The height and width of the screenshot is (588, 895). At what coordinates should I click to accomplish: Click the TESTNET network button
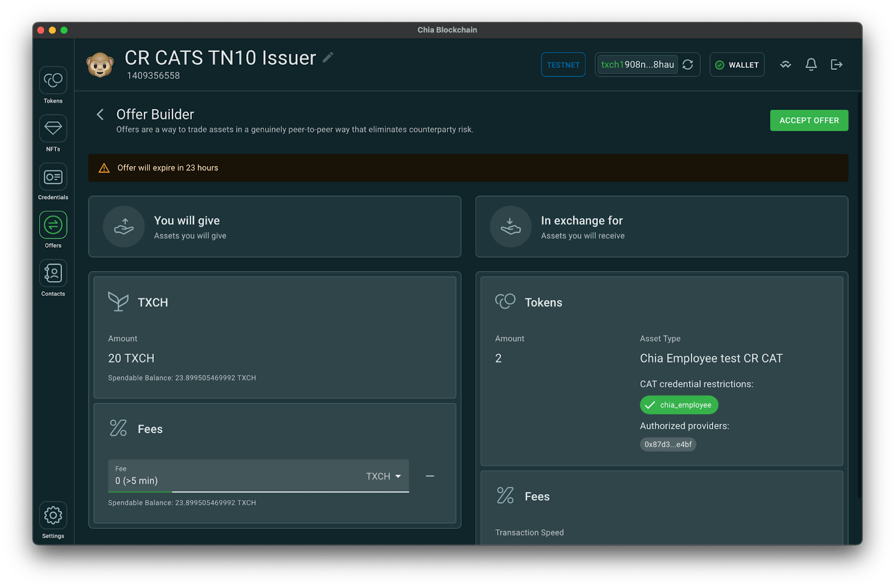[x=563, y=65]
